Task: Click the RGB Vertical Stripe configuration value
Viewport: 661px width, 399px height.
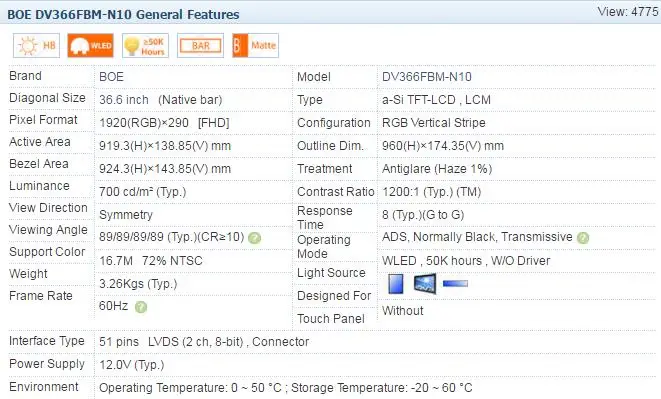Action: (x=434, y=123)
